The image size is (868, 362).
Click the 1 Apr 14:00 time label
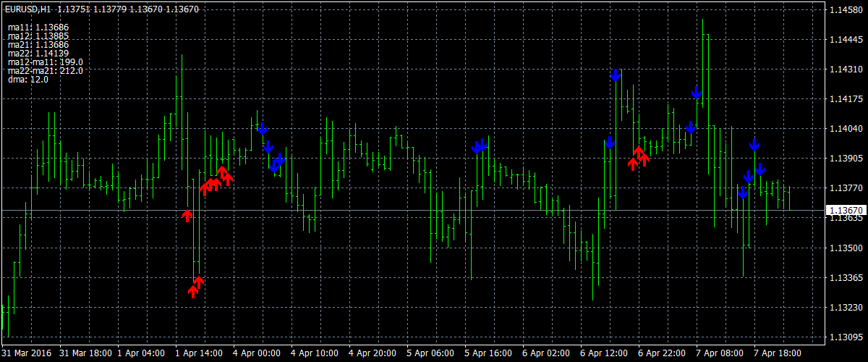pos(199,353)
